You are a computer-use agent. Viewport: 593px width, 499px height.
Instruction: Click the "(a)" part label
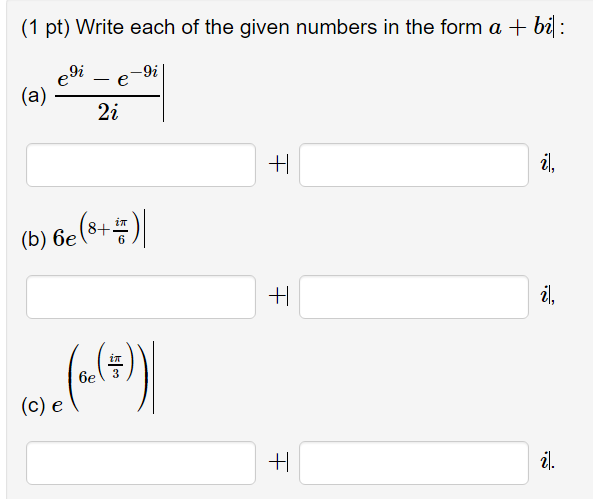coord(34,95)
